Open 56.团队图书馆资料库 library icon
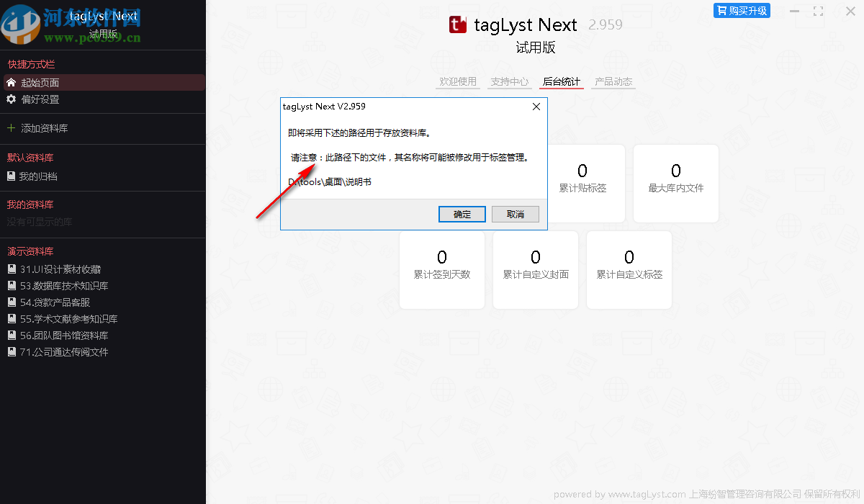Image resolution: width=864 pixels, height=504 pixels. [11, 335]
